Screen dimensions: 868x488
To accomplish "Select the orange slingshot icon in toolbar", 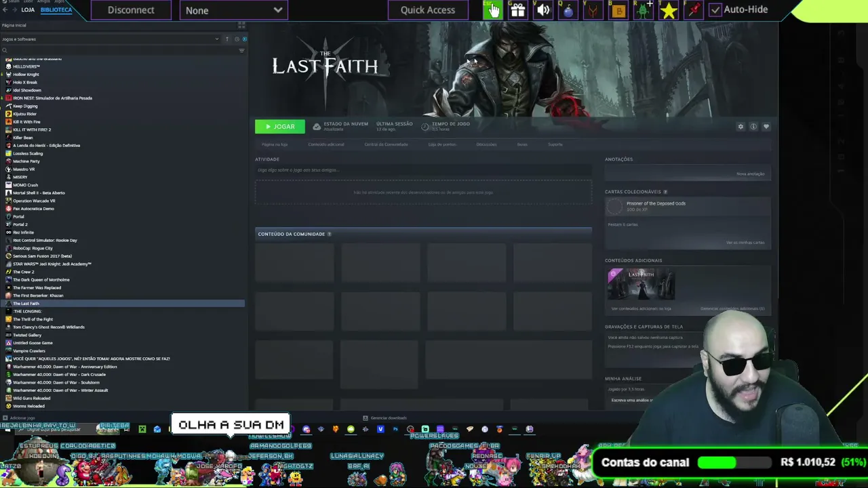I will 593,9.
